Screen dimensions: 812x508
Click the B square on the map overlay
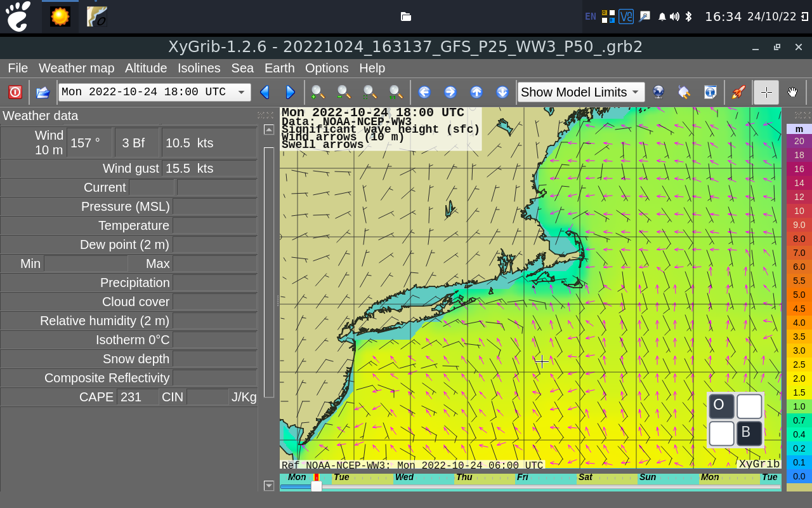coord(749,434)
